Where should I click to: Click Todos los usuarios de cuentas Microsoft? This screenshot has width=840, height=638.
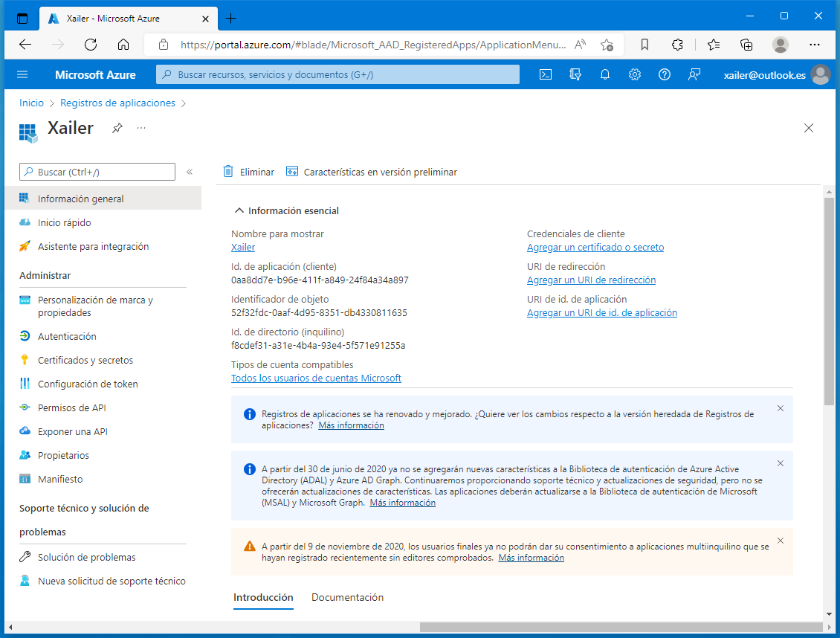[316, 378]
